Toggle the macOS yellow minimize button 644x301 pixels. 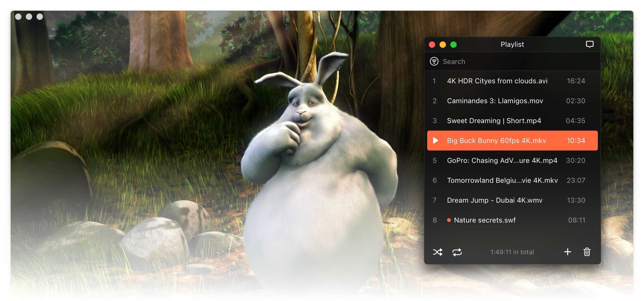[443, 44]
